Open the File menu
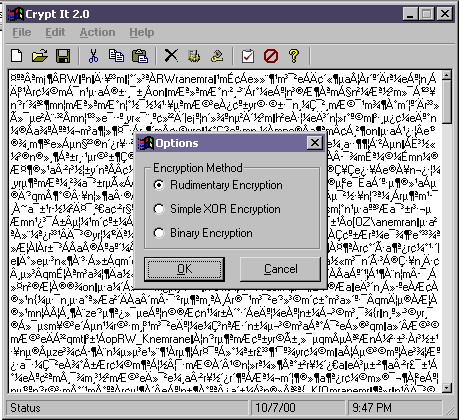Screen dimensions: 459x420 pos(22,32)
